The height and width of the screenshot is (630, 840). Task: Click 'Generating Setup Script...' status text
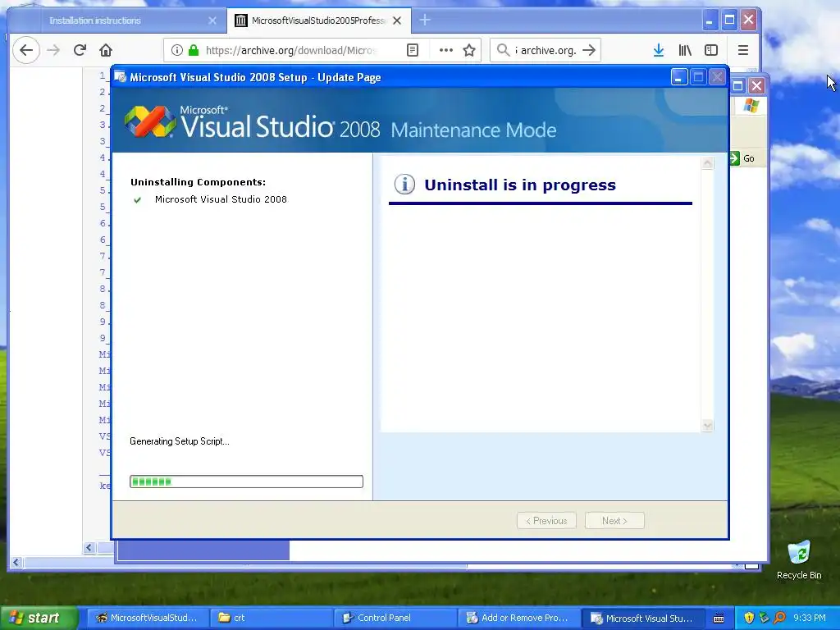tap(180, 441)
